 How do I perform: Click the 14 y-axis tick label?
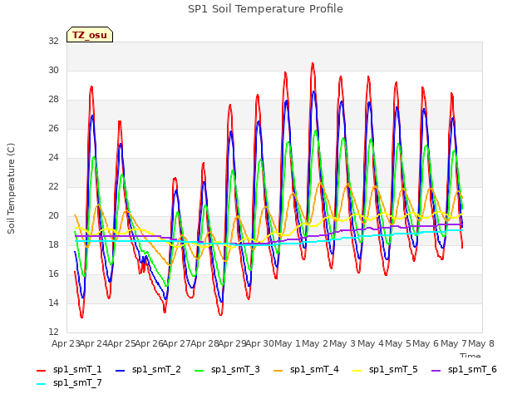(53, 303)
